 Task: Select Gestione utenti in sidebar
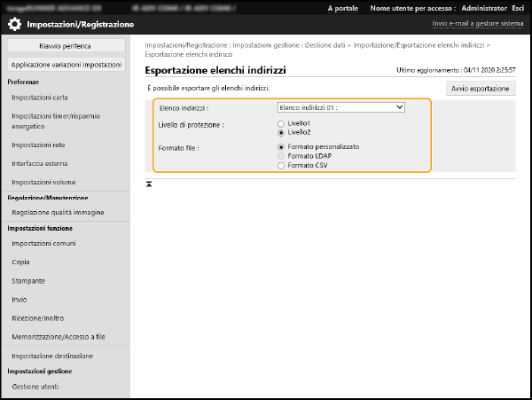[x=35, y=387]
